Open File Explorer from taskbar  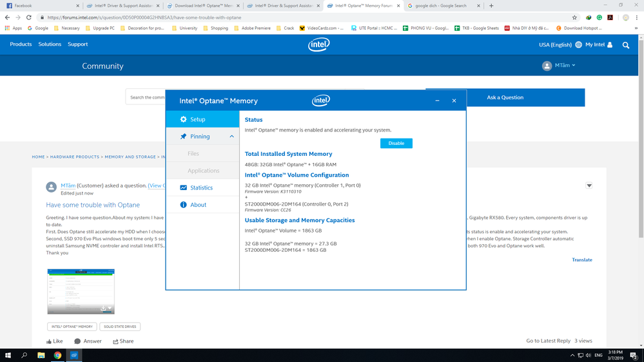(x=41, y=356)
